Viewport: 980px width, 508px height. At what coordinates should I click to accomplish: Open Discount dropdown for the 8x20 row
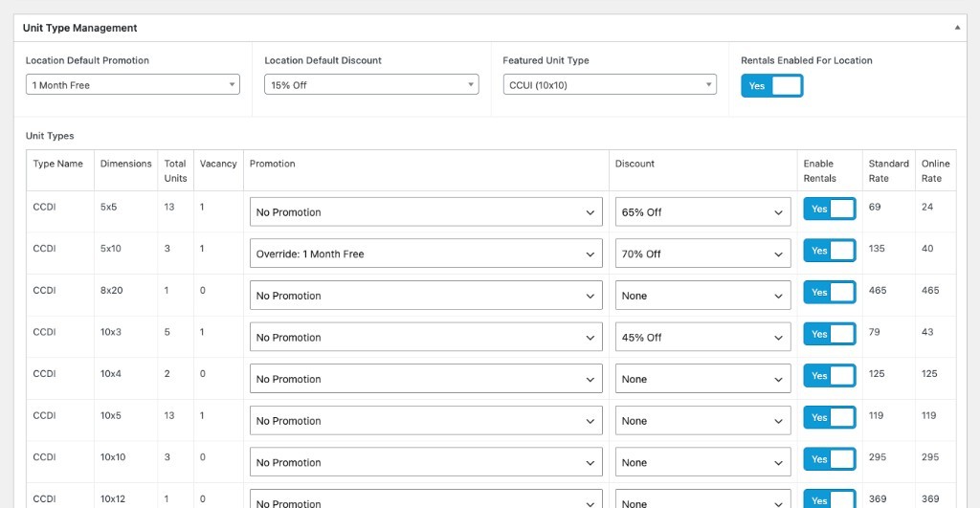pyautogui.click(x=702, y=296)
